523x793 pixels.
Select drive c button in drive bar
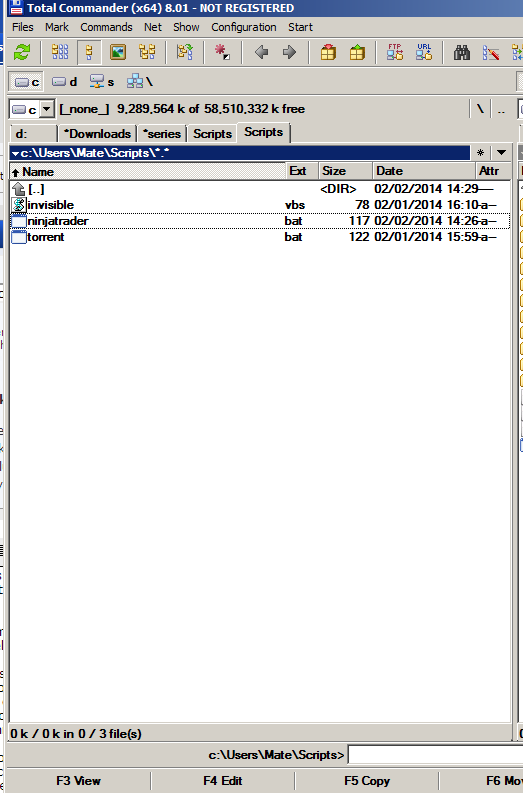[26, 82]
